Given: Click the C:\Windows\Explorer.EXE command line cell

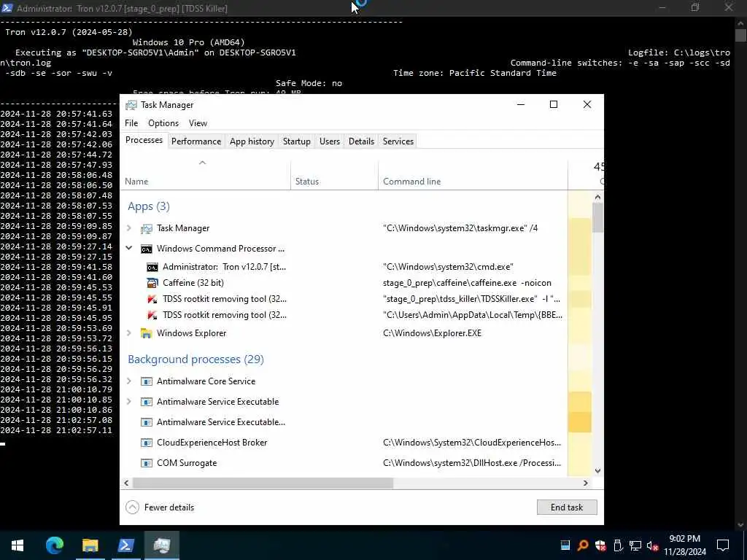Looking at the screenshot, I should click(x=432, y=332).
